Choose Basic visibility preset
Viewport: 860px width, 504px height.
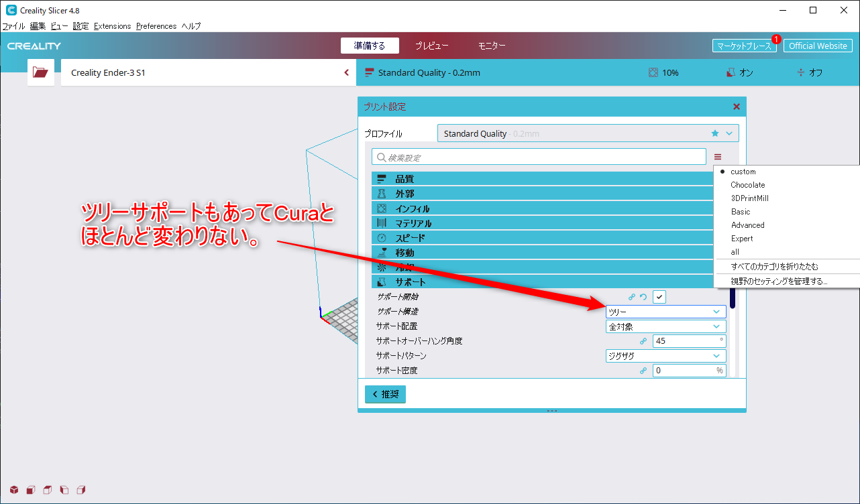click(741, 212)
